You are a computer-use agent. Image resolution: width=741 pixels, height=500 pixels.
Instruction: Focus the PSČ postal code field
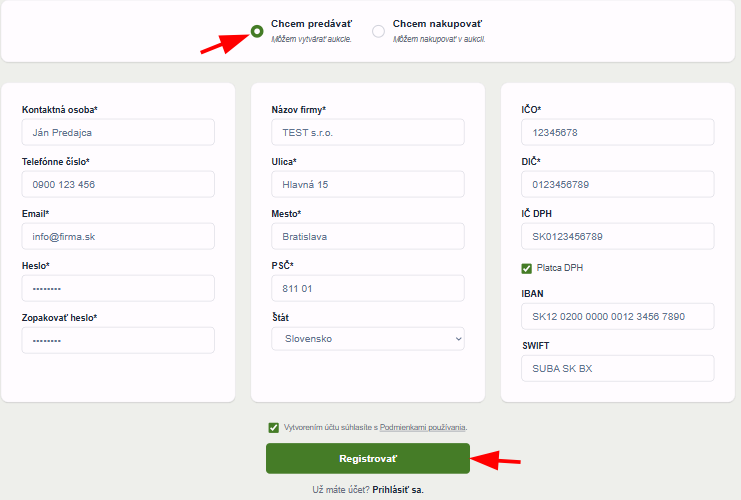[x=367, y=288]
